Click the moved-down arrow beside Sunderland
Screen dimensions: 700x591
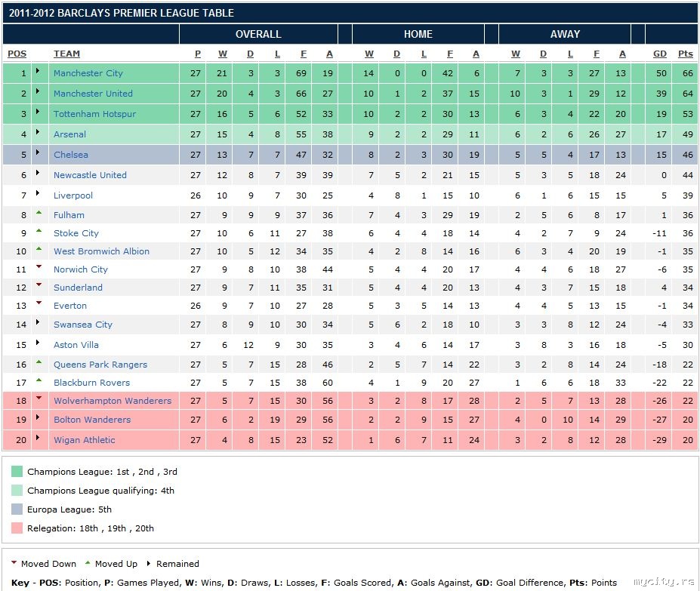(39, 286)
